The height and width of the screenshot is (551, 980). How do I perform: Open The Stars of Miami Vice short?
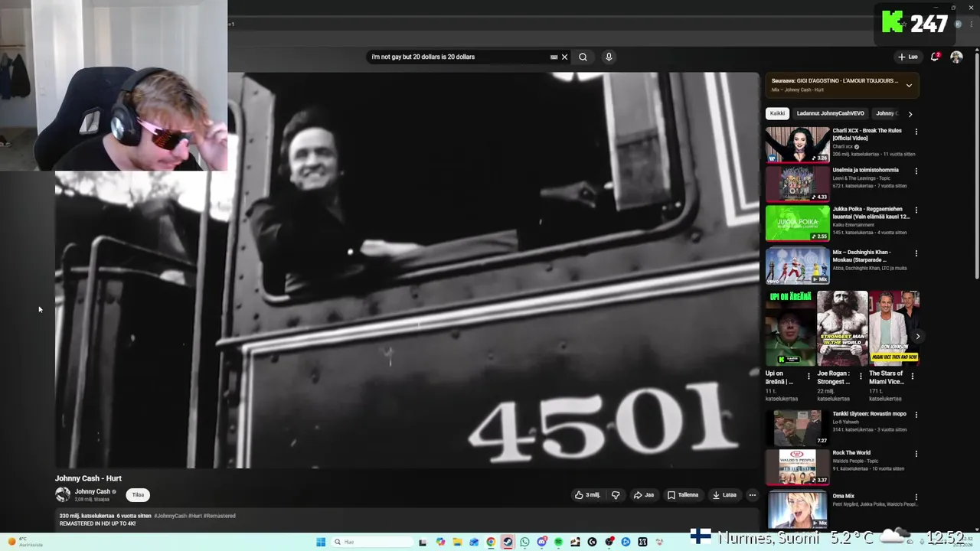pyautogui.click(x=893, y=328)
